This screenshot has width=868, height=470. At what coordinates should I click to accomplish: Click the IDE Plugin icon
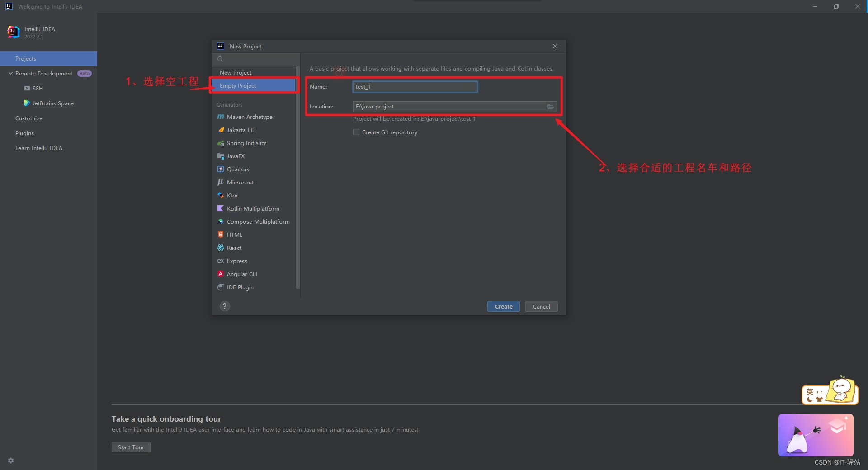(x=221, y=287)
